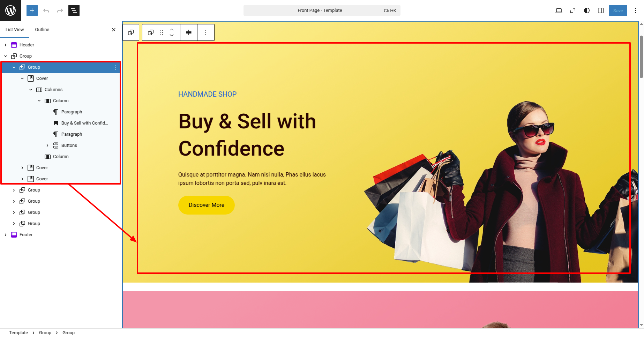Undo the last change
This screenshot has width=644, height=337.
click(46, 10)
